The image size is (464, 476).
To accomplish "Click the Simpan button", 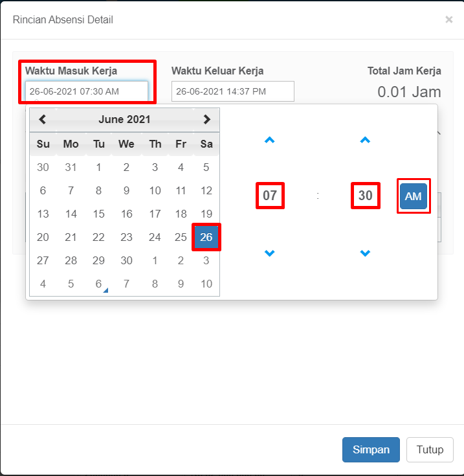I will [x=371, y=449].
